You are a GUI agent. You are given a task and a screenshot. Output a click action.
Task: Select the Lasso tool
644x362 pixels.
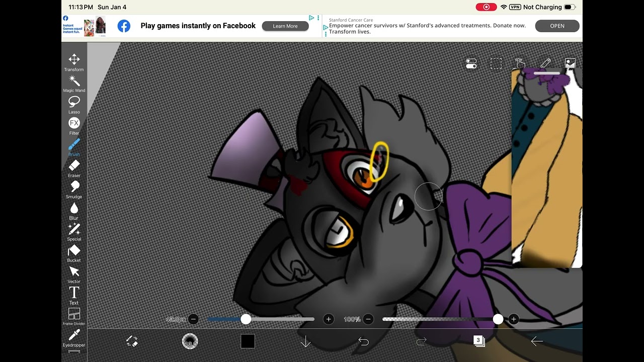74,105
